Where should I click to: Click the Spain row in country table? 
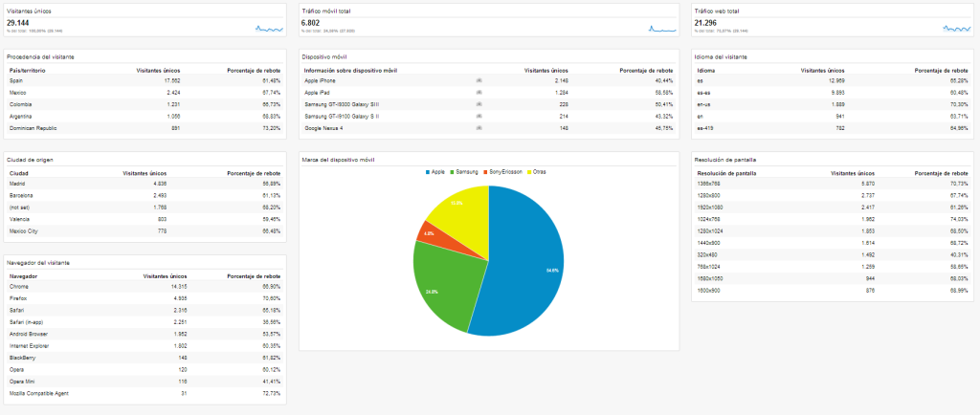(x=145, y=80)
